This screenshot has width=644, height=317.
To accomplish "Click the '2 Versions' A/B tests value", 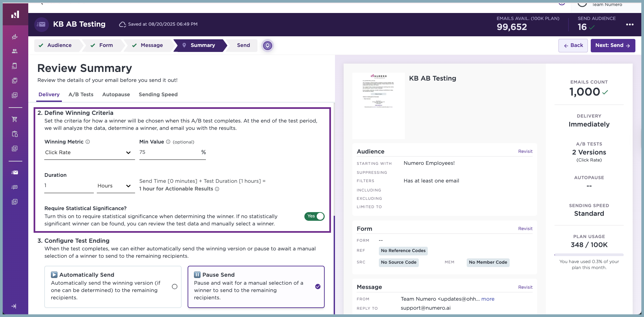I will 589,153.
